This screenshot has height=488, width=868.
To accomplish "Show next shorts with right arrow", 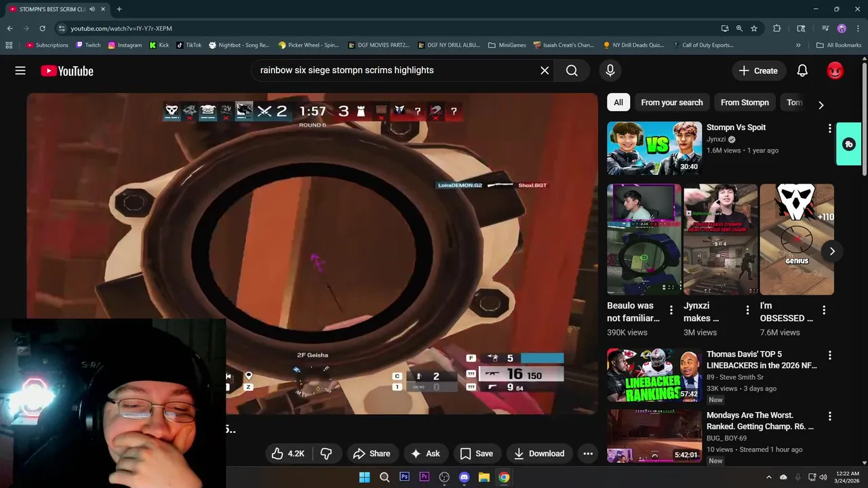I will click(x=832, y=251).
